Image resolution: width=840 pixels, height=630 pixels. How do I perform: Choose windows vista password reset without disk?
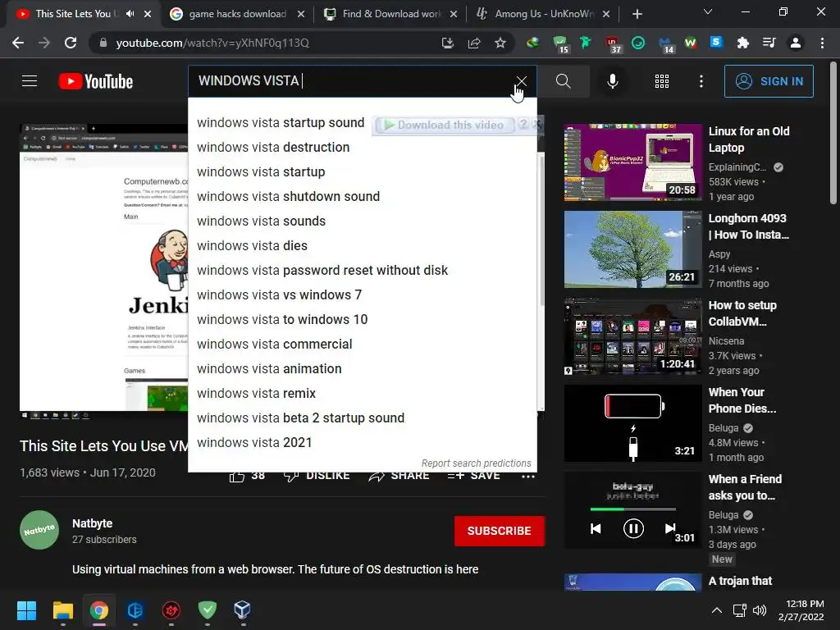322,271
